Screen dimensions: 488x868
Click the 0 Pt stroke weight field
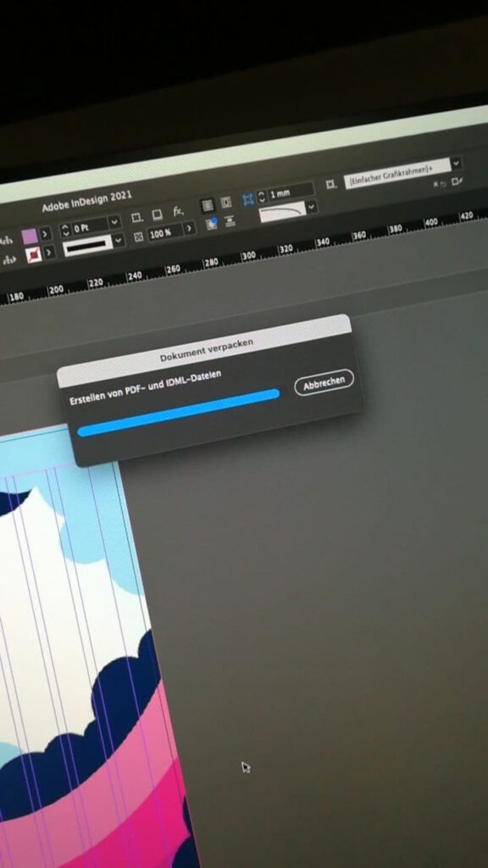click(90, 227)
